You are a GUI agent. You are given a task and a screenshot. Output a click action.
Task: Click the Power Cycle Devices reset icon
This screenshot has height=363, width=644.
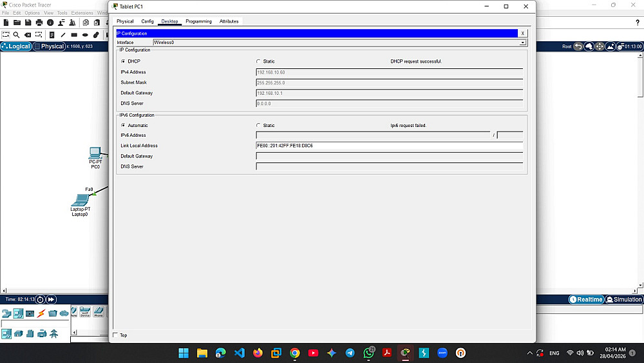tap(40, 299)
